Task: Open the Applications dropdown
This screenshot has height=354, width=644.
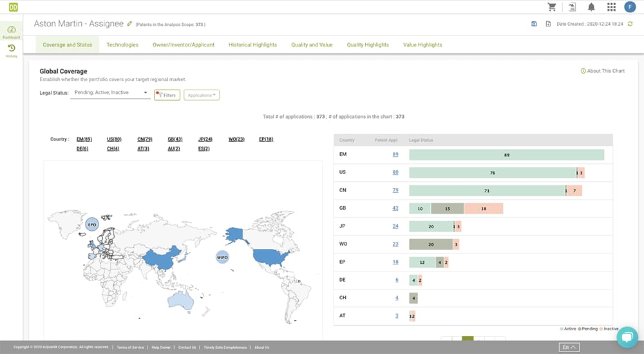Action: (x=202, y=95)
